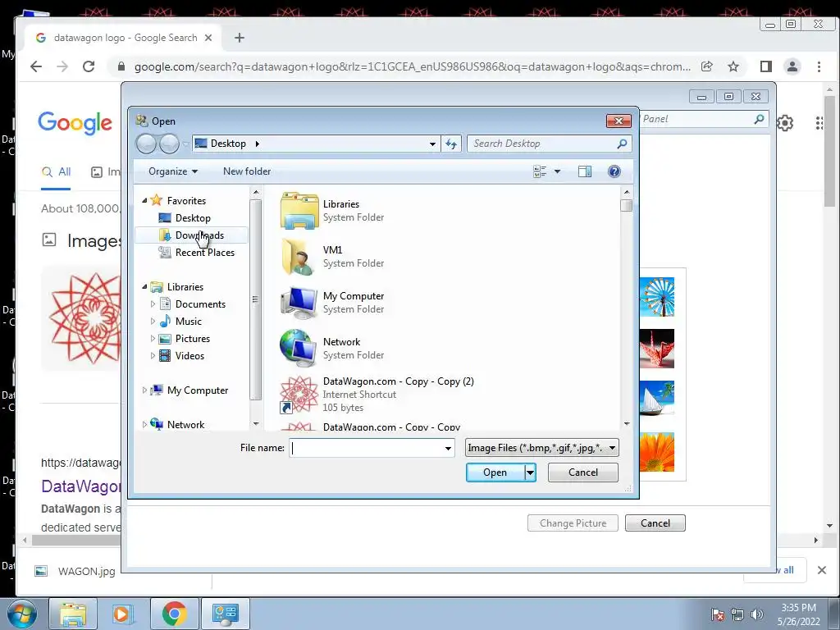Click Chrome back navigation arrow
The image size is (840, 630).
click(x=36, y=66)
